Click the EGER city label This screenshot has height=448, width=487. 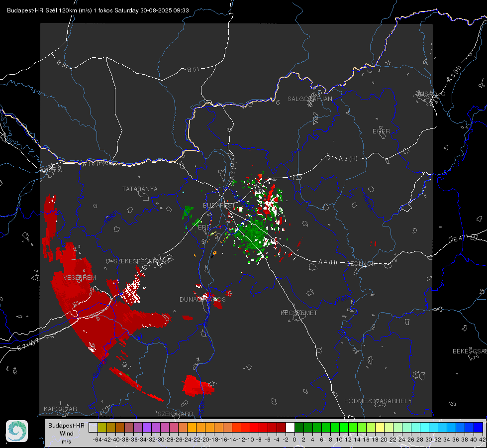pyautogui.click(x=381, y=131)
